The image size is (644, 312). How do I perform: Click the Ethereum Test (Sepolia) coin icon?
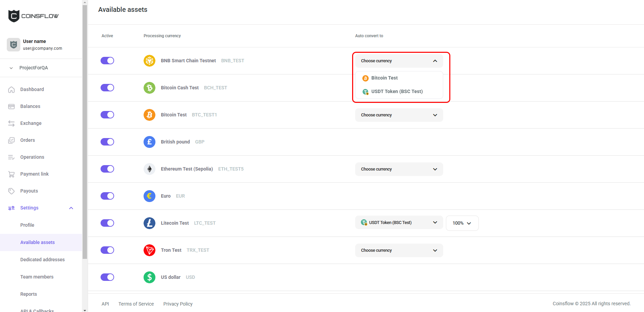(x=149, y=169)
